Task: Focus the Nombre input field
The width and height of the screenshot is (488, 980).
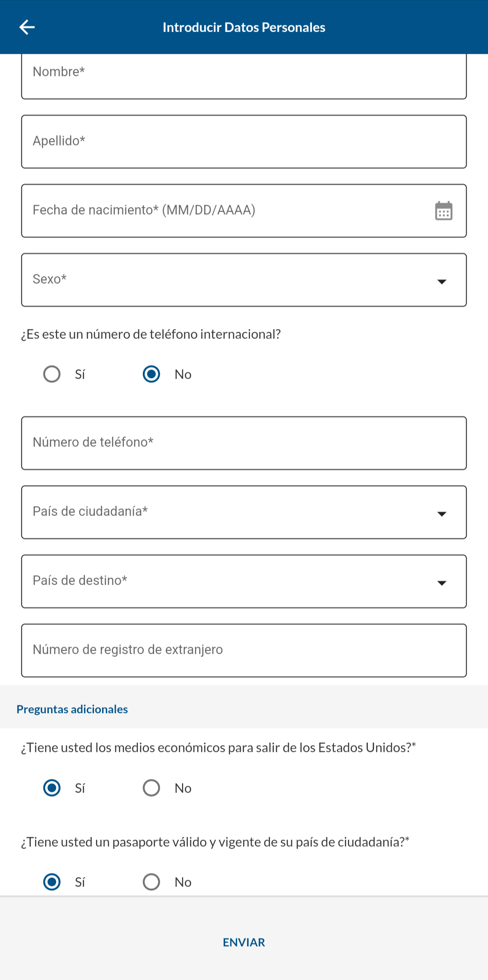Action: 244,75
